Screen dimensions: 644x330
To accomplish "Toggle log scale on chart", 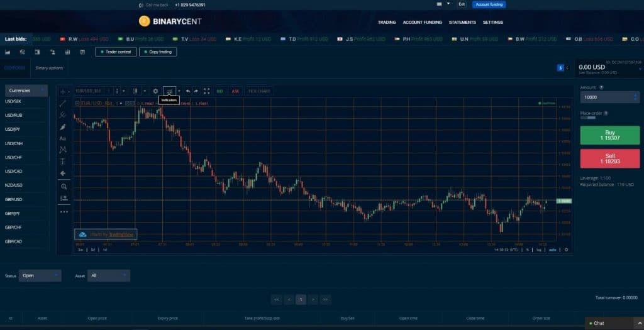I will (x=539, y=250).
